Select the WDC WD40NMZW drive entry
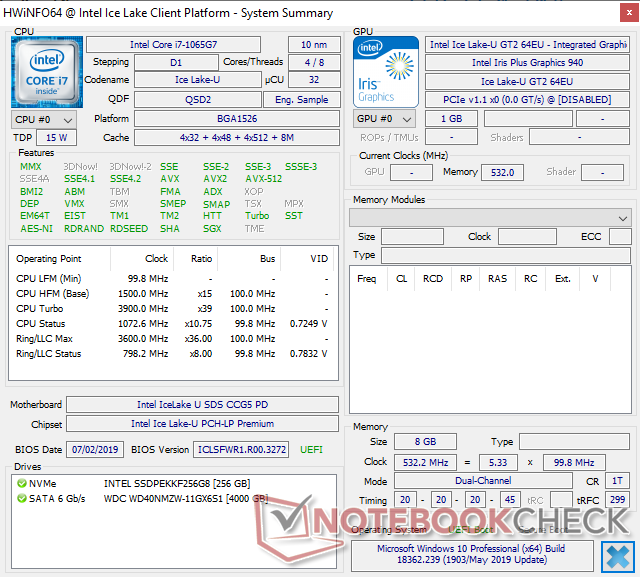 (178, 498)
